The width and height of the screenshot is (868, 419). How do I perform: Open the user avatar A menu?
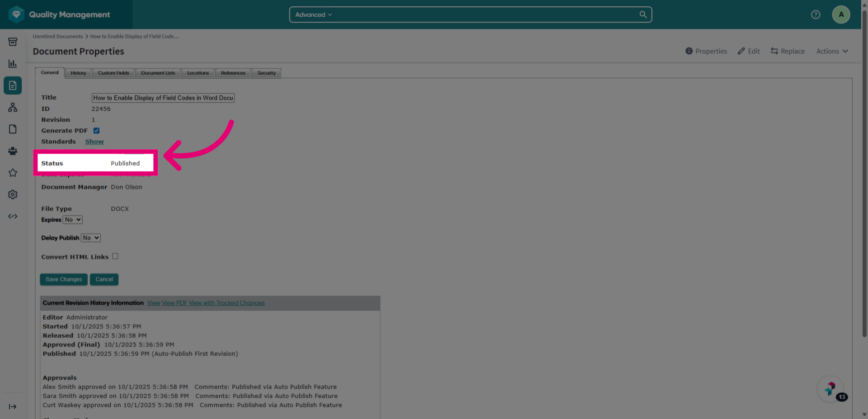click(841, 14)
